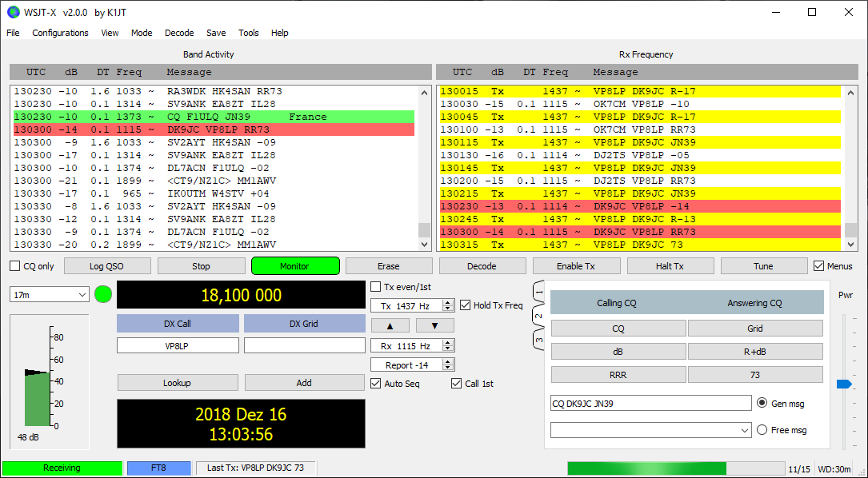This screenshot has width=868, height=478.
Task: Click the dB message button
Action: [618, 352]
